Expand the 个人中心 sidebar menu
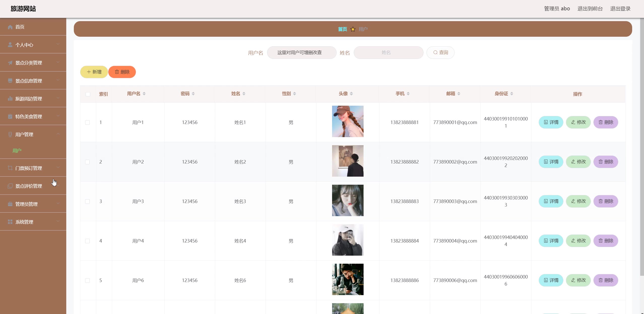This screenshot has width=644, height=314. [33, 45]
